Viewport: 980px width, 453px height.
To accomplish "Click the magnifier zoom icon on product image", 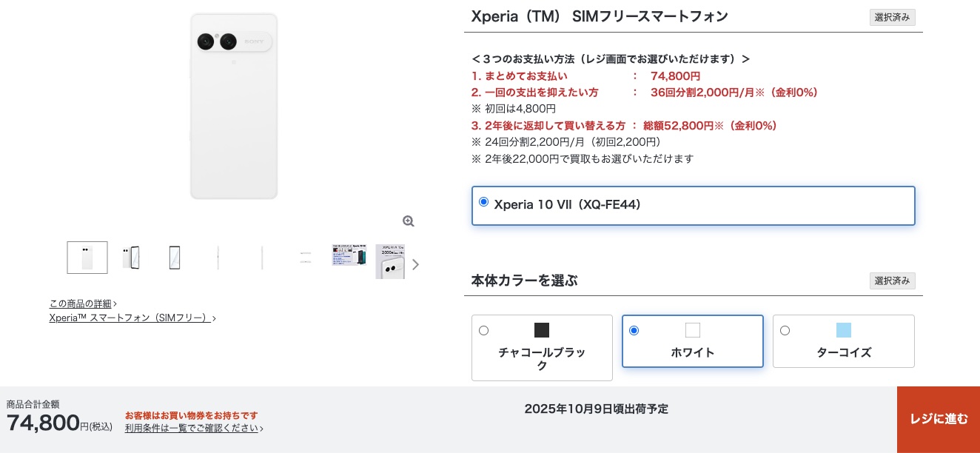I will [408, 221].
